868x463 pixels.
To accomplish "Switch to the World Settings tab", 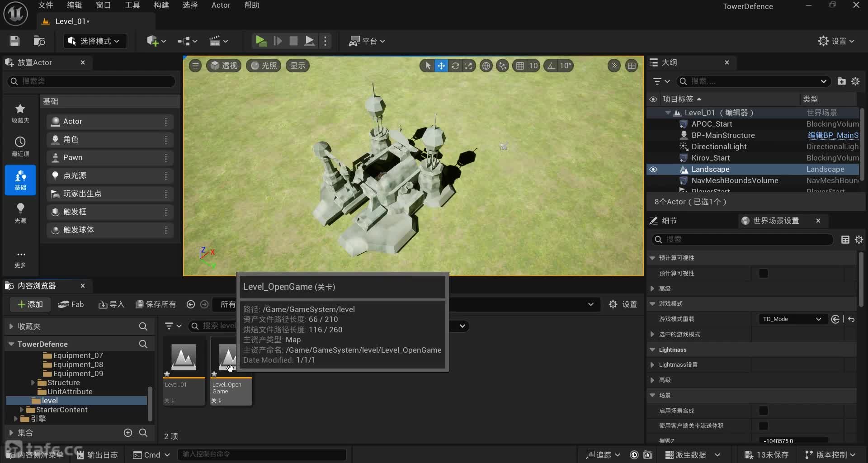I will [776, 221].
